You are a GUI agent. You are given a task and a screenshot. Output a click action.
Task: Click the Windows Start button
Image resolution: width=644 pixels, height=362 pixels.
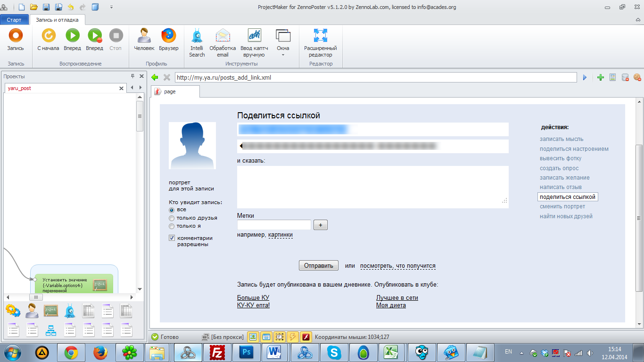pyautogui.click(x=13, y=353)
